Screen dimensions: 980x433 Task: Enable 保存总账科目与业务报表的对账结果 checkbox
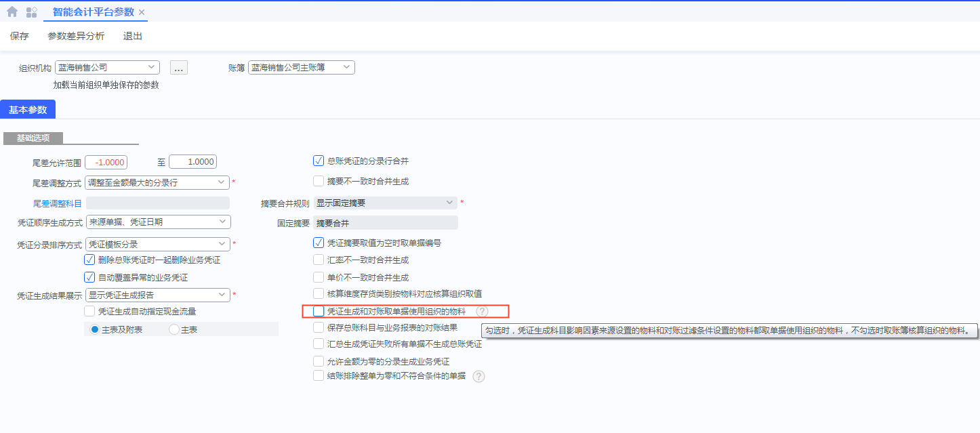pos(319,327)
